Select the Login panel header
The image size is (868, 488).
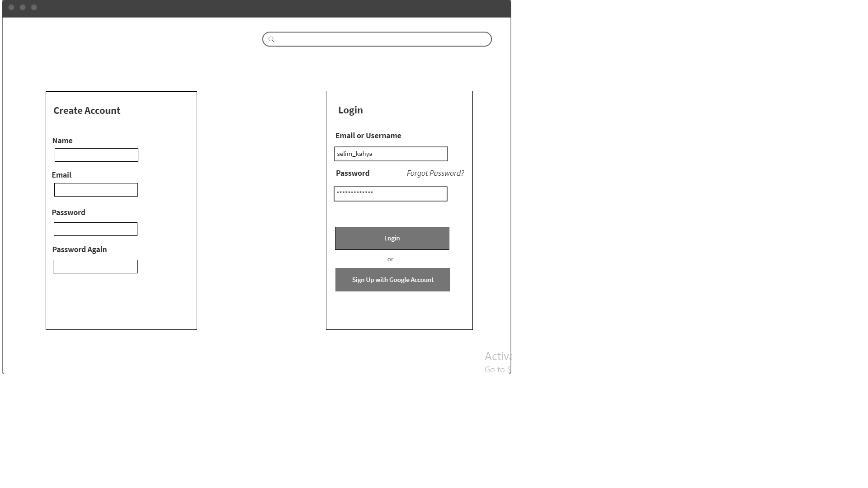350,110
